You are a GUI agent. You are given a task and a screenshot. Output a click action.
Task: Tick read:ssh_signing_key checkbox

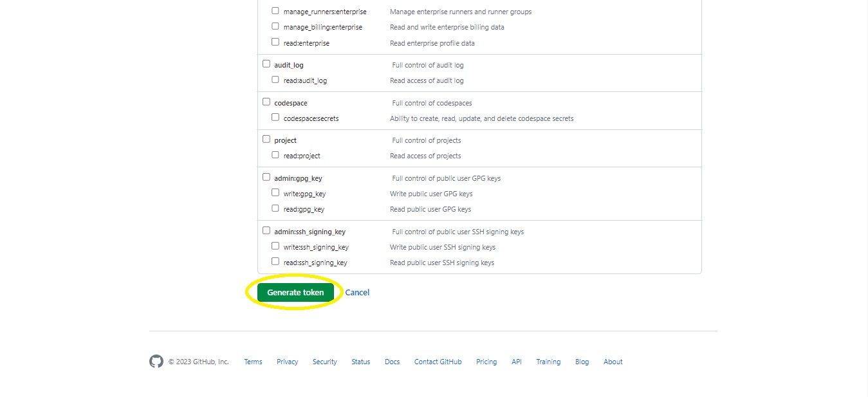pyautogui.click(x=275, y=262)
